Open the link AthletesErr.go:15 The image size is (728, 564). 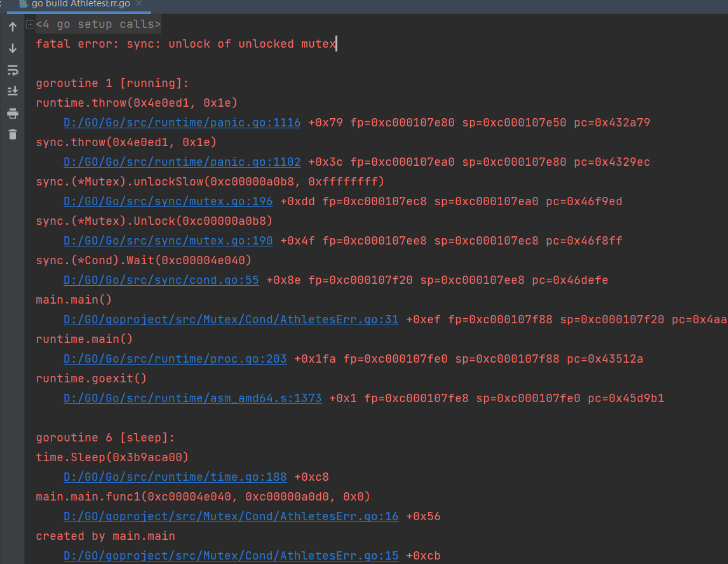(231, 556)
